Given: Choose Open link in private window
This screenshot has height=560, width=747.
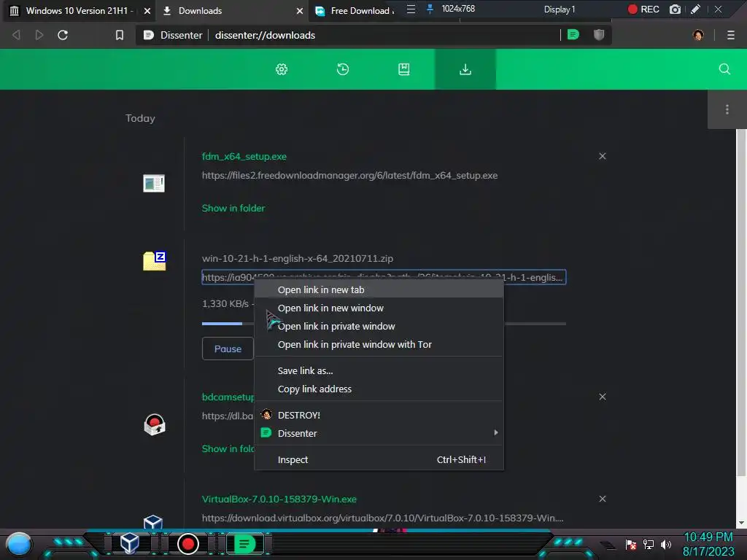Looking at the screenshot, I should pos(379,326).
